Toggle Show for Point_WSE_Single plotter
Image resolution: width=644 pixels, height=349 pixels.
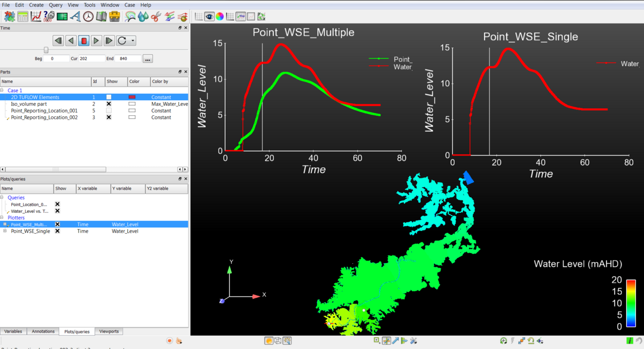[x=57, y=231]
